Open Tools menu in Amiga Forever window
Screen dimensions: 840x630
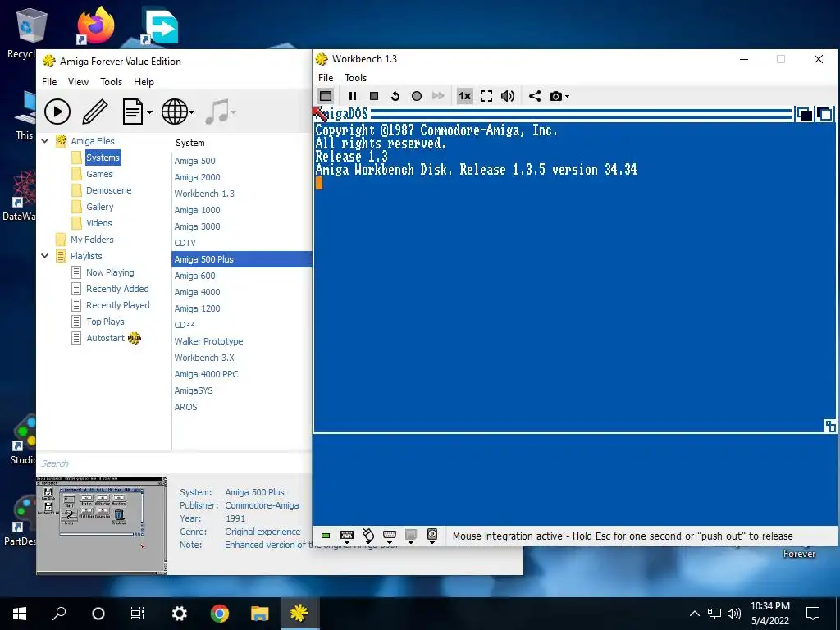click(111, 81)
